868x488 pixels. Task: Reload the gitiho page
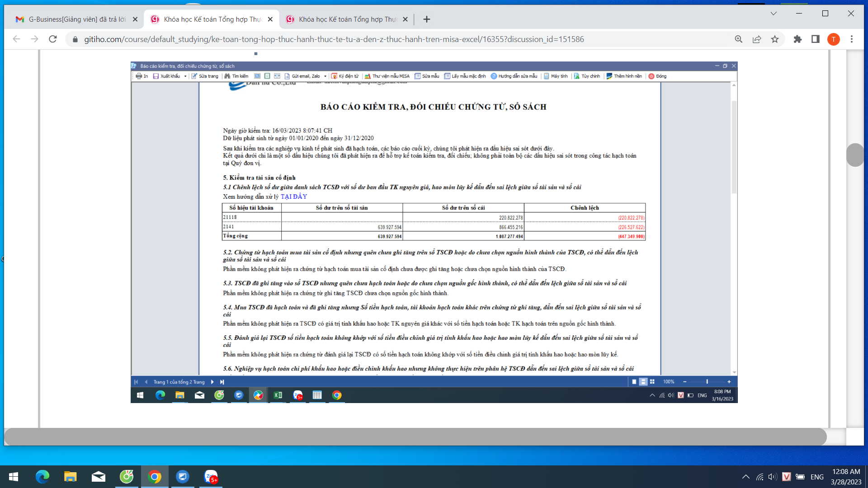53,39
